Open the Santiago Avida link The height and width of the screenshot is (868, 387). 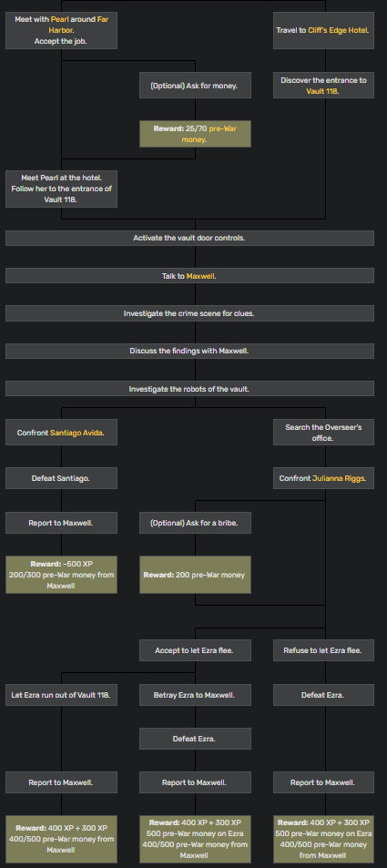click(76, 433)
